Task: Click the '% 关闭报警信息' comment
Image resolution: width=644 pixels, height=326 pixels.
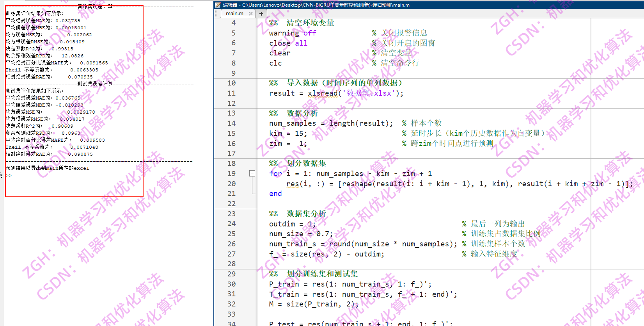Action: coord(399,33)
